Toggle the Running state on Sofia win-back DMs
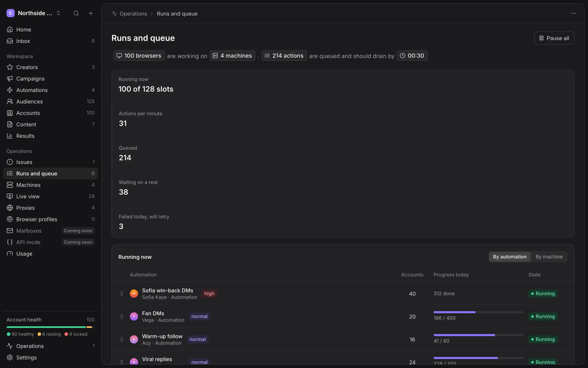The image size is (588, 368). tap(543, 294)
